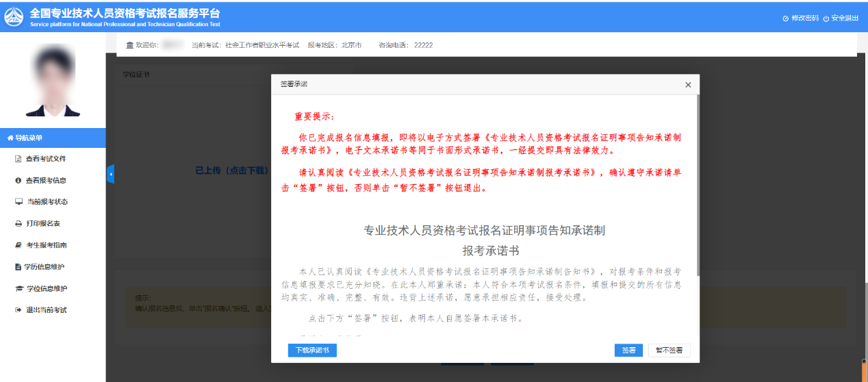Click the platform logo in the header
The image size is (868, 382).
click(14, 17)
